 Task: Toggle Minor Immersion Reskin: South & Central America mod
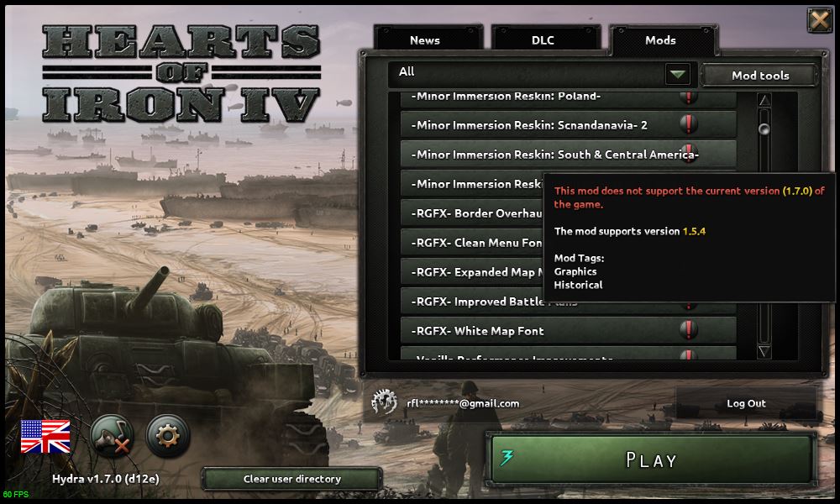[x=569, y=155]
